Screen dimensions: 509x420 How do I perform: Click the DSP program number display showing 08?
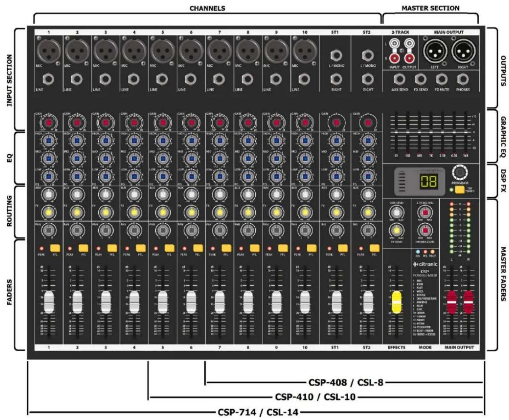(429, 181)
